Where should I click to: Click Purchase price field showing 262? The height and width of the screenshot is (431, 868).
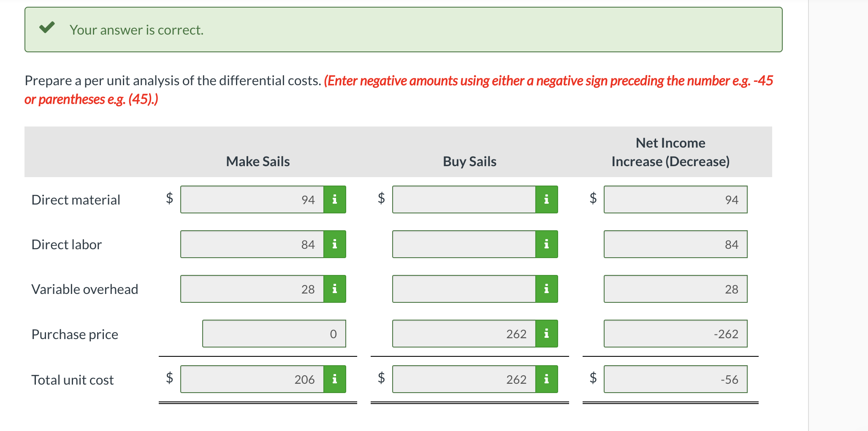coord(464,334)
